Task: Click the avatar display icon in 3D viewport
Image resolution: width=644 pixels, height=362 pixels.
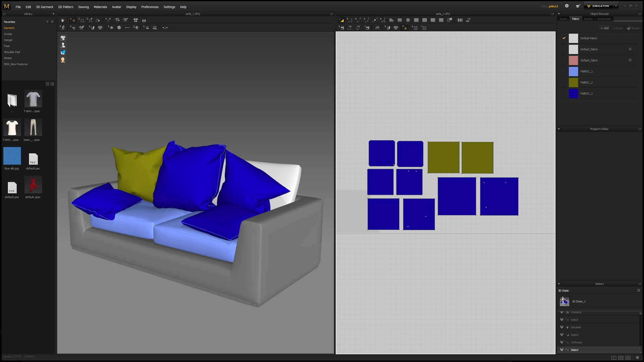Action: coord(63,45)
